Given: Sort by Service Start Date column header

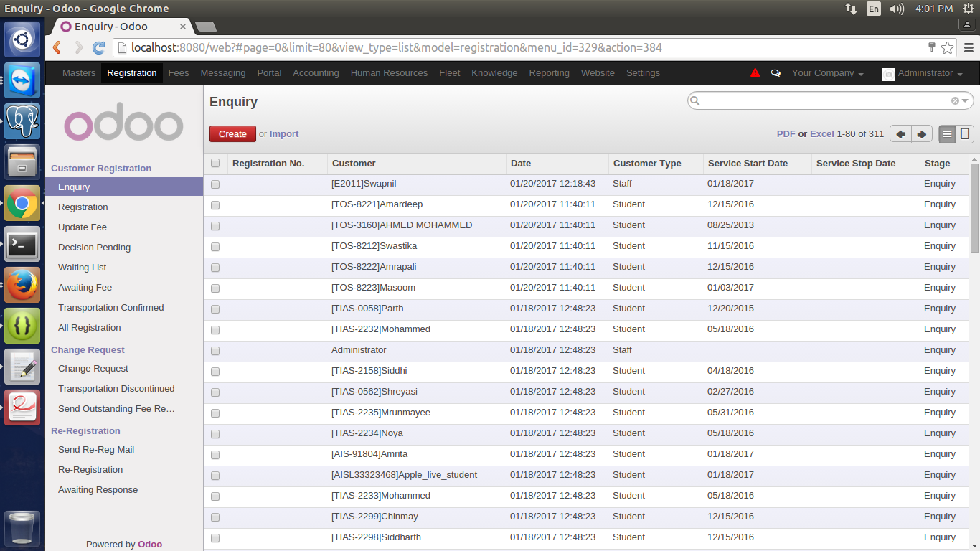Looking at the screenshot, I should point(757,164).
